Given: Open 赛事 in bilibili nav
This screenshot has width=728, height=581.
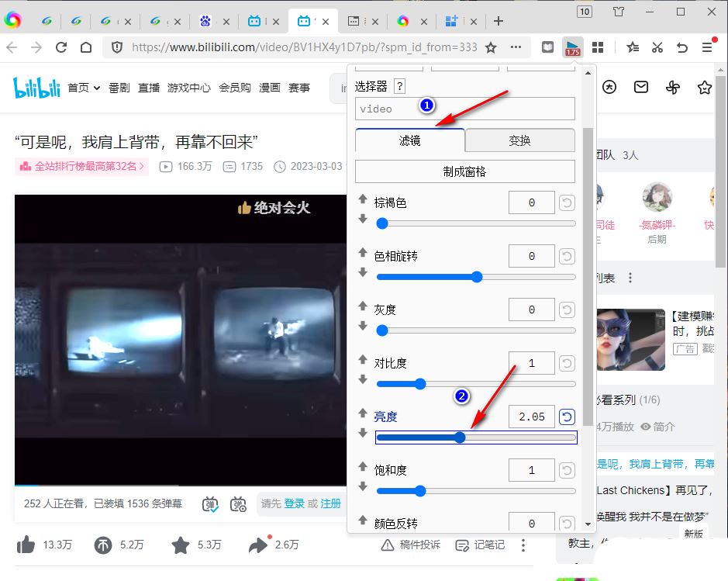Looking at the screenshot, I should click(299, 88).
